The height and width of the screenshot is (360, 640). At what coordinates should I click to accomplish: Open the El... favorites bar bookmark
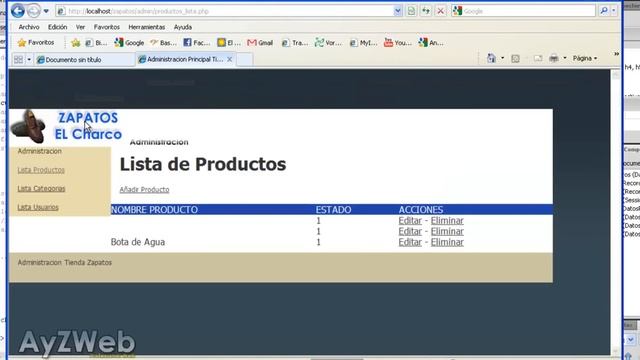229,42
